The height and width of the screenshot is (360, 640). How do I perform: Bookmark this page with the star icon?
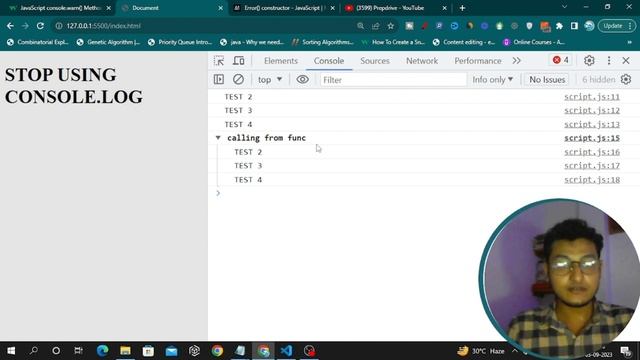[x=391, y=26]
